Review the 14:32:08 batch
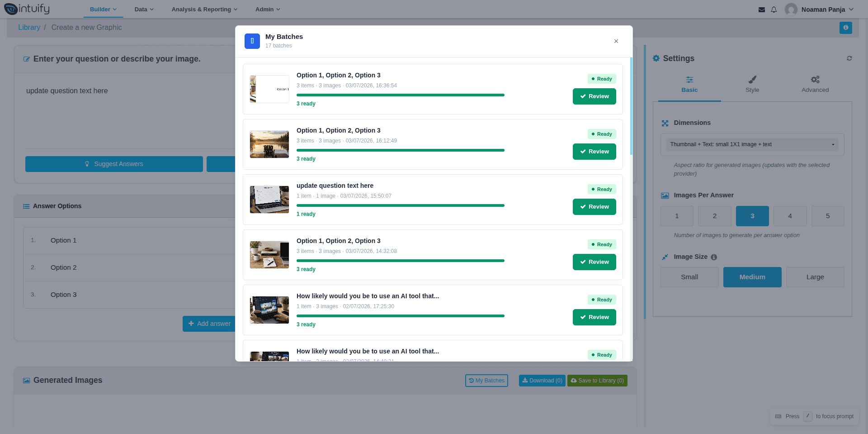The image size is (868, 434). (x=594, y=262)
